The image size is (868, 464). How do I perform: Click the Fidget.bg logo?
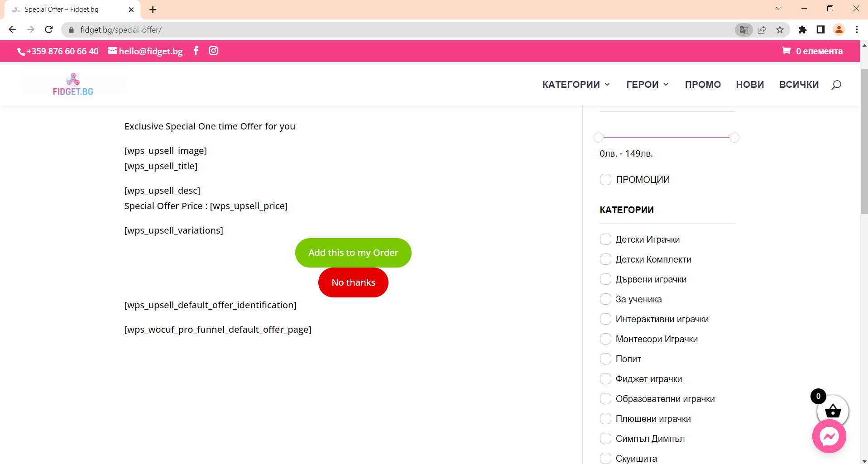click(72, 84)
